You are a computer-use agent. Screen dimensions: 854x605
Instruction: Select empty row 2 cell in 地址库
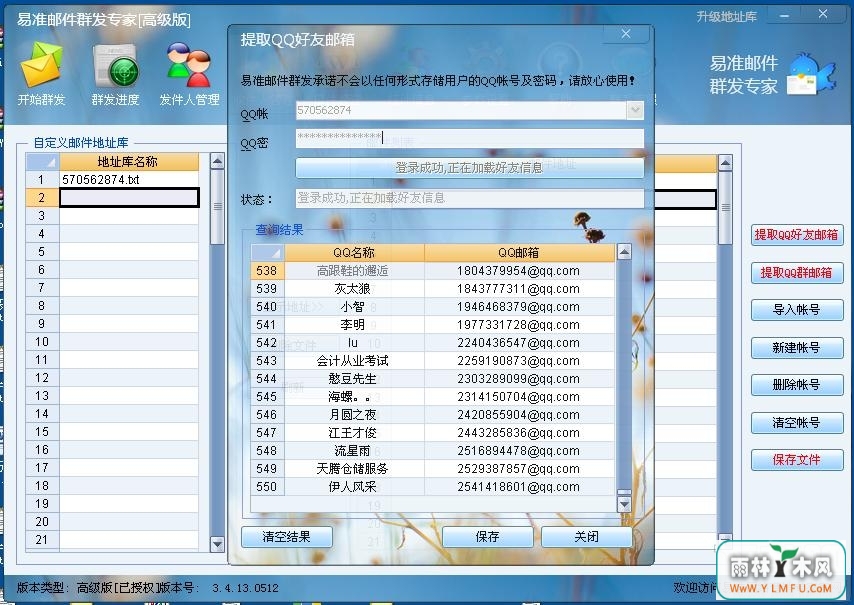coord(129,198)
